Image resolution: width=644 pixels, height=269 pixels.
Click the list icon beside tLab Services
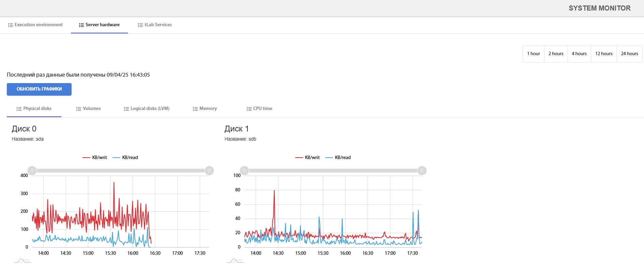140,25
